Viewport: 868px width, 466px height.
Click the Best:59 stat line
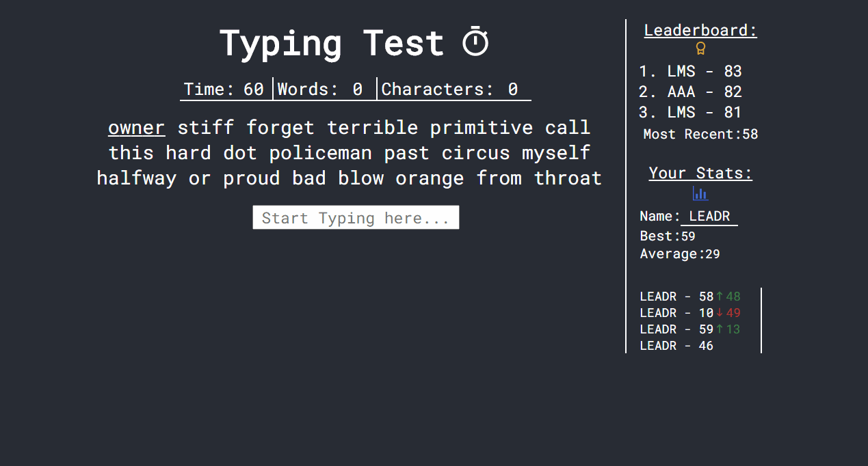tap(667, 236)
